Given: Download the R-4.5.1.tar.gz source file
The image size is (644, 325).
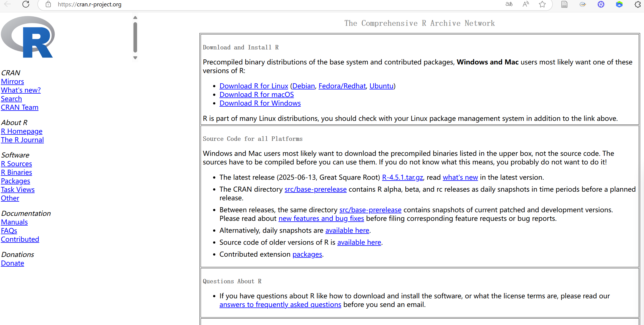Looking at the screenshot, I should 403,177.
